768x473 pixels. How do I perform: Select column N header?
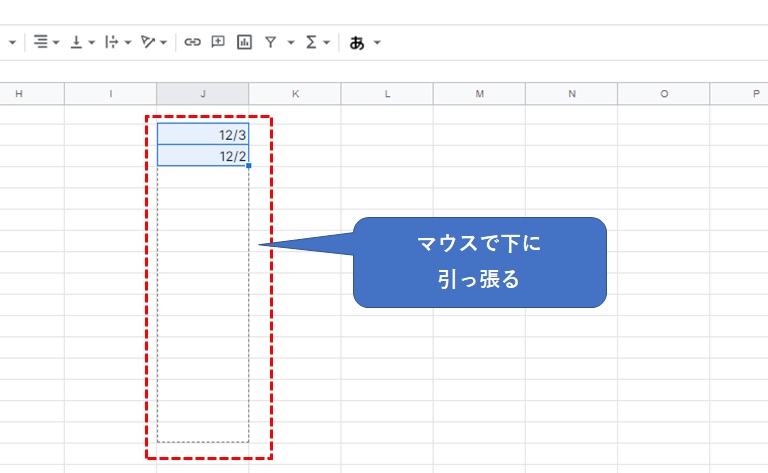click(x=572, y=94)
